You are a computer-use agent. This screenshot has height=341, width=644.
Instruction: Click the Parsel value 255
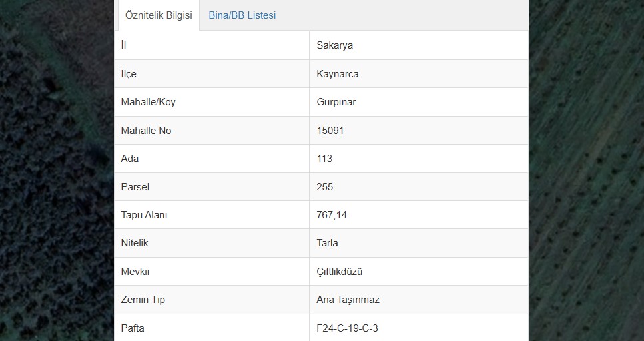[x=324, y=187]
